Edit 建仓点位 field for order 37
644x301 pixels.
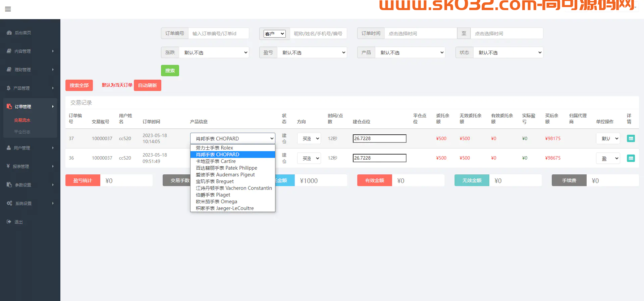tap(380, 138)
